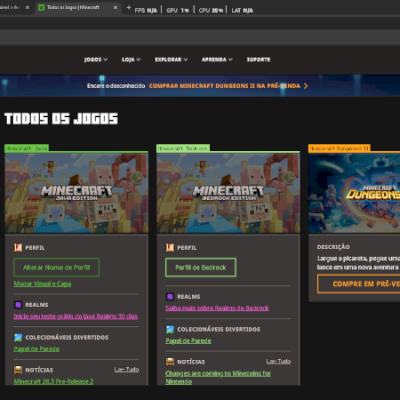The image size is (400, 400).
Task: Open the APRENDA navigation menu
Action: [217, 60]
